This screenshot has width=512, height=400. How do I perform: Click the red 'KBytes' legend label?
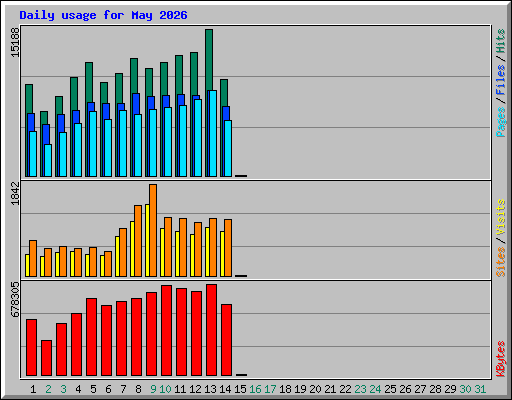pos(501,359)
